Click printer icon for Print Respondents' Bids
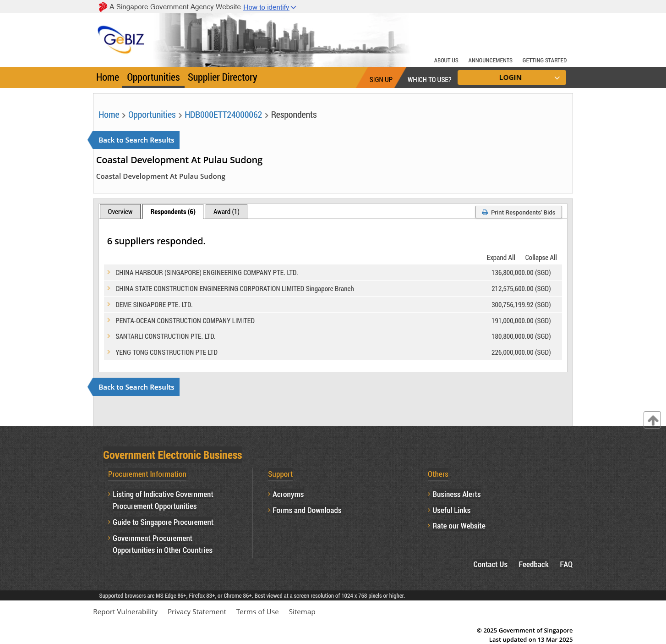The image size is (666, 644). pos(485,212)
